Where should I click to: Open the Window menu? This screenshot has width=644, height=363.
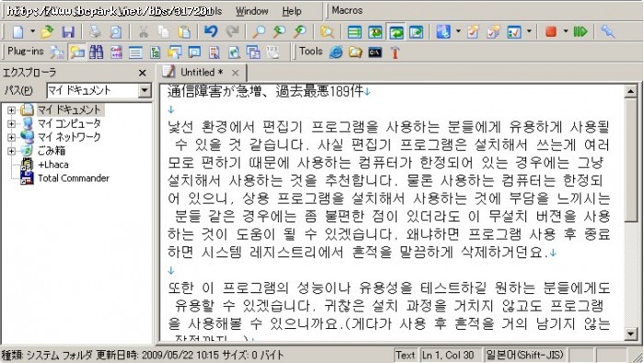252,11
